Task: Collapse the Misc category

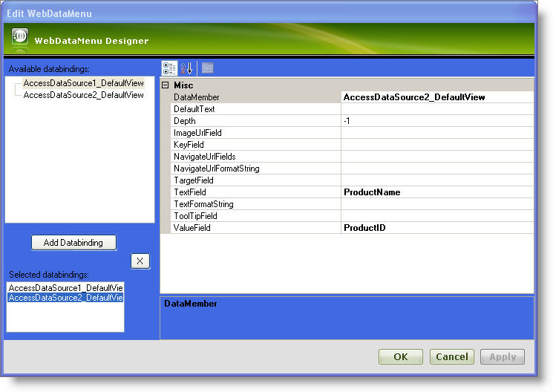Action: pos(165,85)
